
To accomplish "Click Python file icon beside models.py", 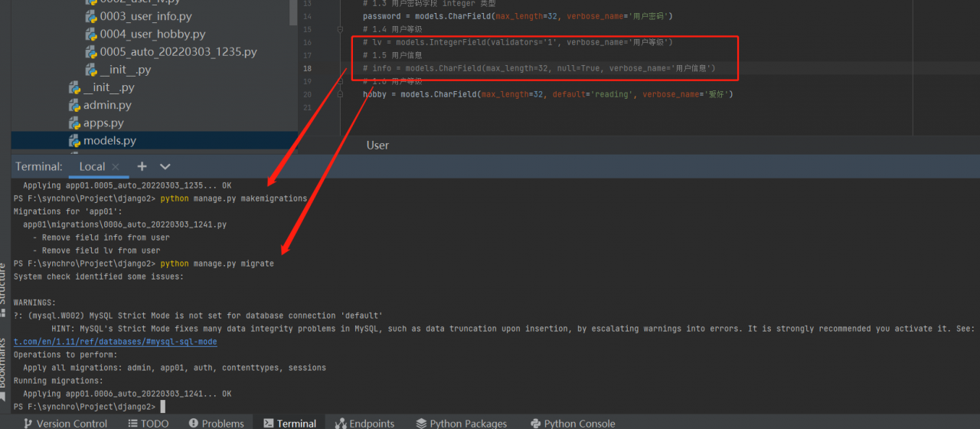I will point(74,140).
